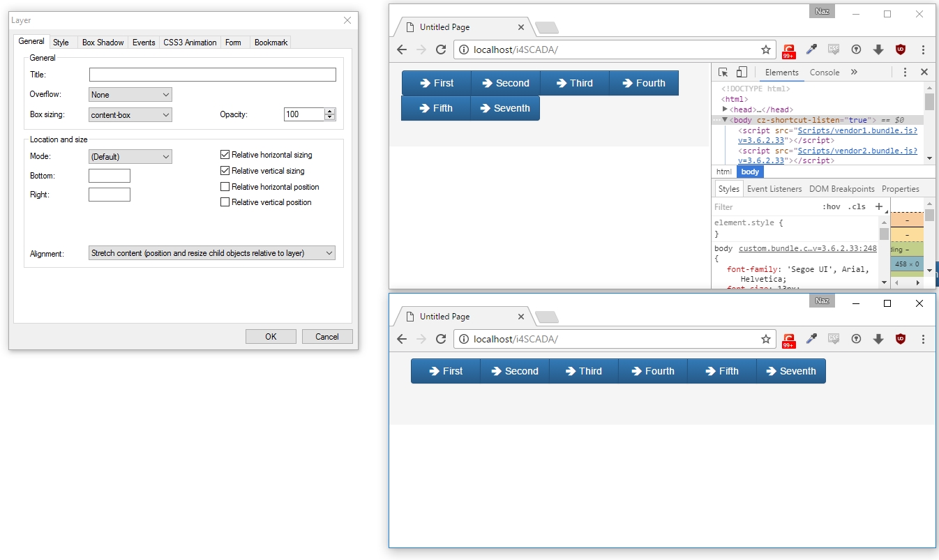Open Event Listeners tab in DevTools

click(774, 189)
